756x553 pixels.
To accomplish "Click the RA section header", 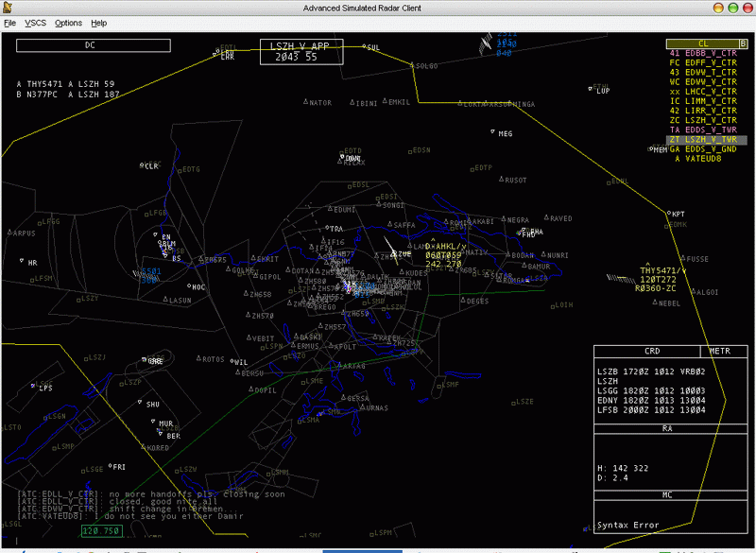I will 667,428.
